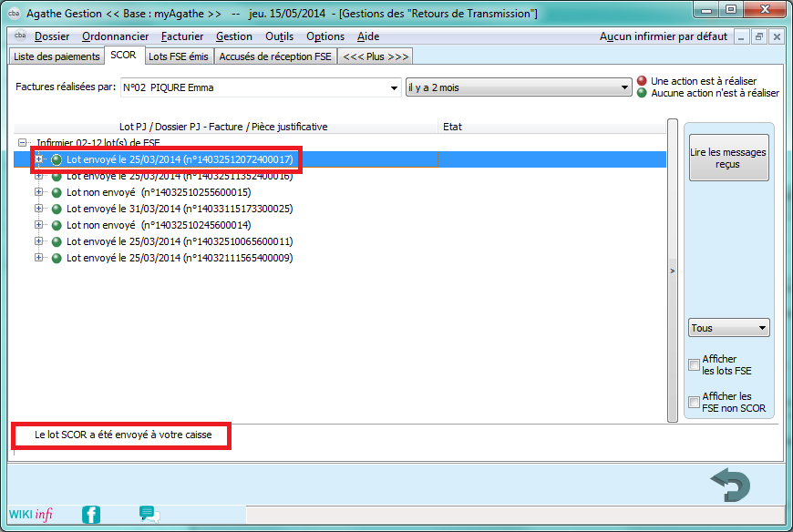Collapse the "Infirmier 02-12 lot(s) de FSE" root node
Image resolution: width=793 pixels, height=532 pixels.
[x=22, y=143]
